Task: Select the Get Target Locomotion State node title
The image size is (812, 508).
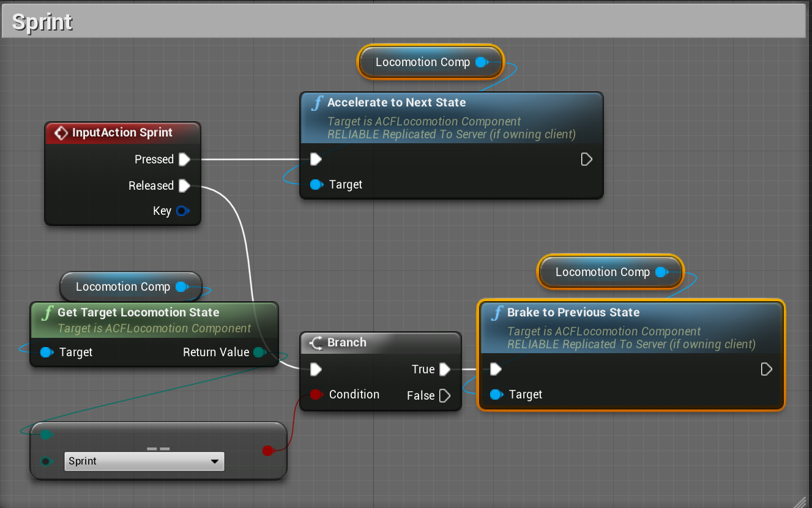Action: pos(138,313)
